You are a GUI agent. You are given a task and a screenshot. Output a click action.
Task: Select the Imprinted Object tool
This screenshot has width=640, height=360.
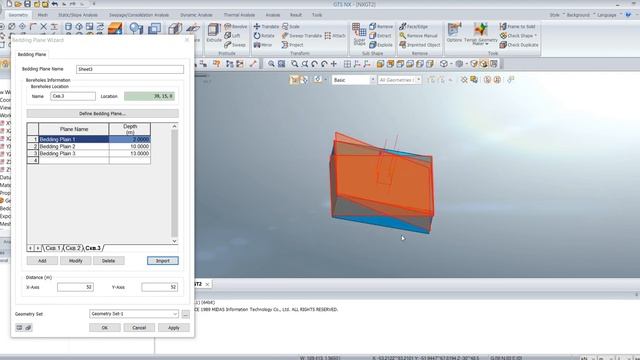click(x=420, y=45)
